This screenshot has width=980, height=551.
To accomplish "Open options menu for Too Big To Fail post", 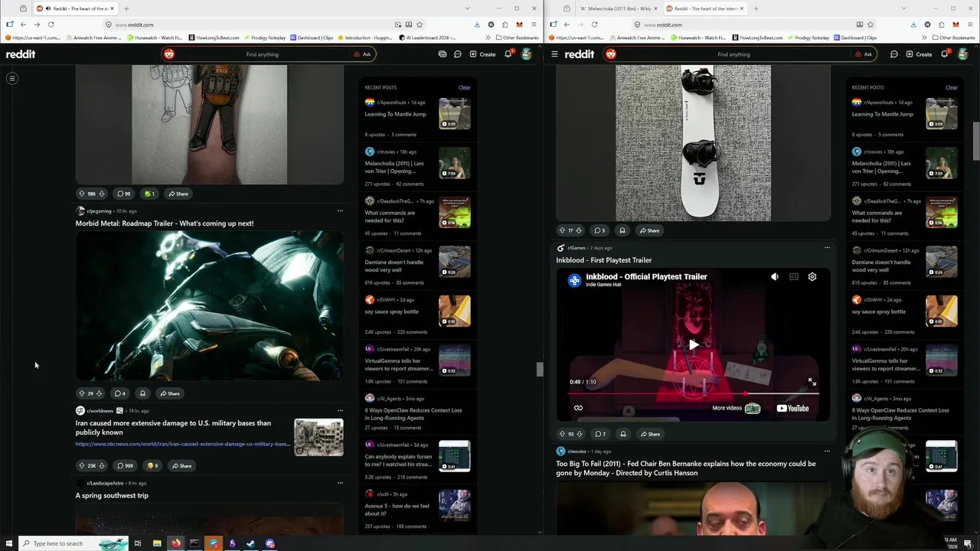I will (827, 452).
